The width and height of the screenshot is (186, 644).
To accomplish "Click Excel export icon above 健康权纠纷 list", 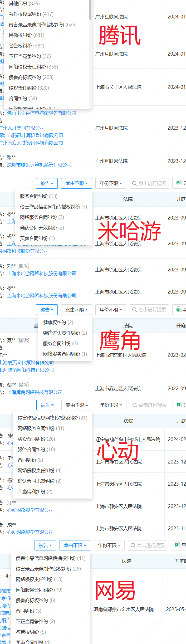I will [179, 309].
